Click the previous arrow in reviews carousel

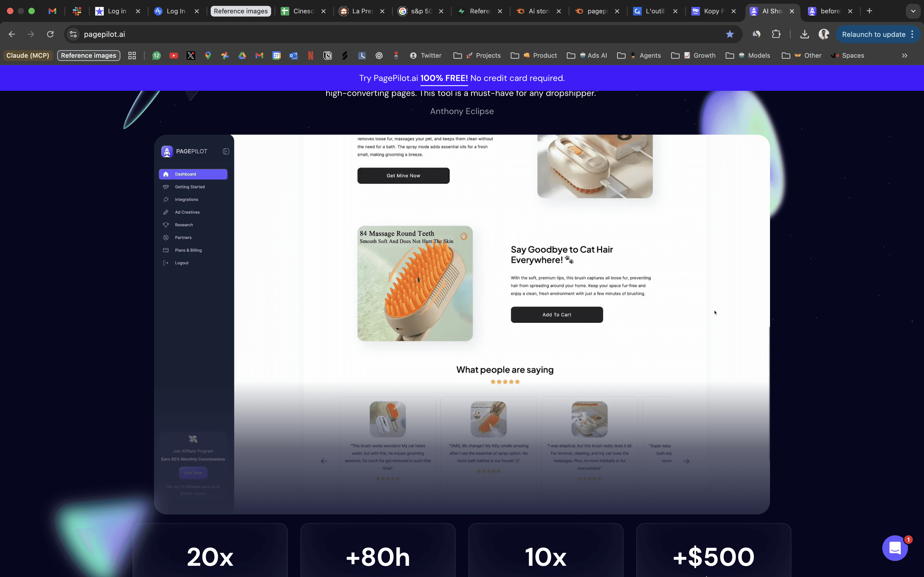point(324,461)
